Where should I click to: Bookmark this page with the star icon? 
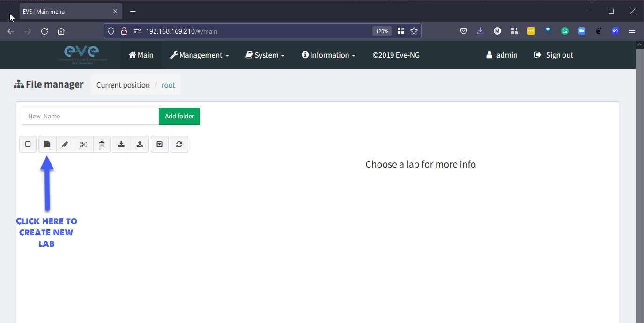(x=414, y=31)
